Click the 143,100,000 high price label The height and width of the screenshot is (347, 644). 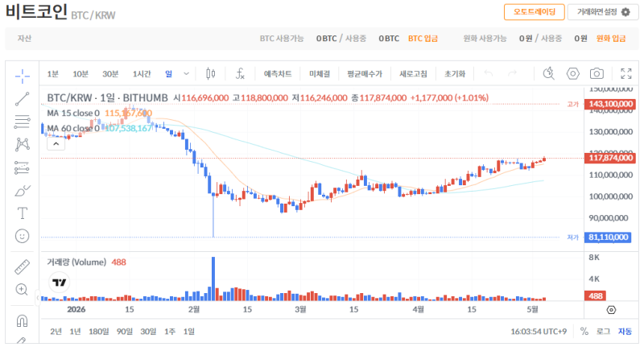(x=610, y=104)
